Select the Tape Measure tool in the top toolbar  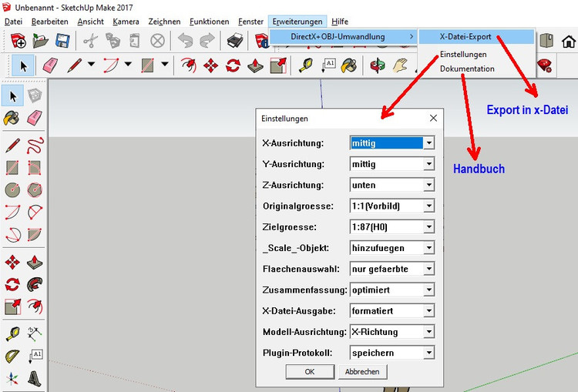[306, 65]
